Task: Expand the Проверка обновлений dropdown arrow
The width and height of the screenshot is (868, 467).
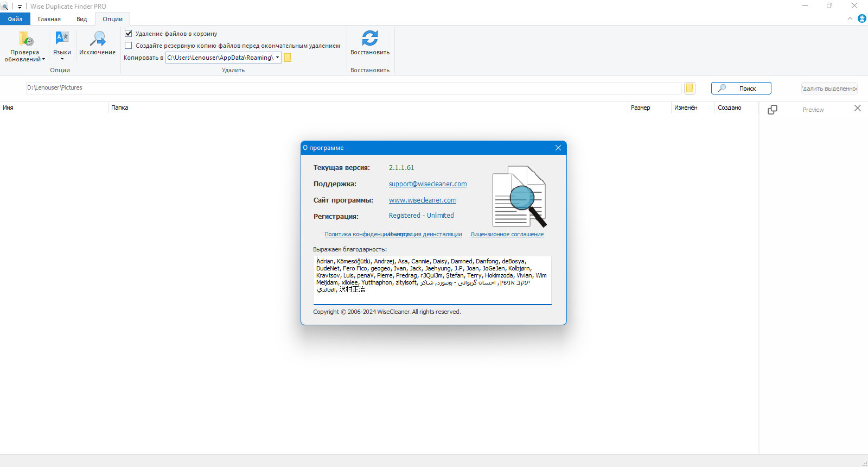Action: pos(43,60)
